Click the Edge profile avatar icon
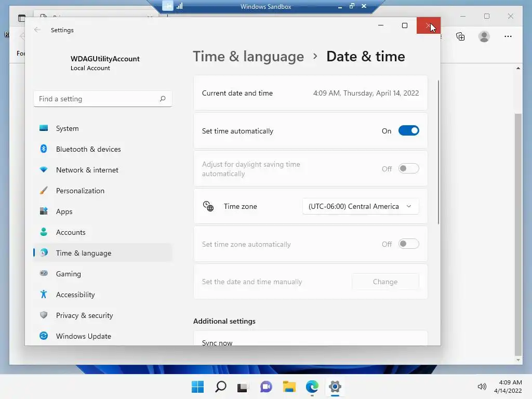Screen dimensions: 532x399 (484, 36)
